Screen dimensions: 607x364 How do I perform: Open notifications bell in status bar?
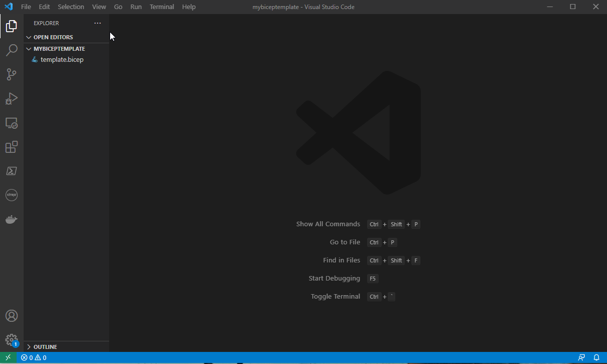tap(596, 358)
